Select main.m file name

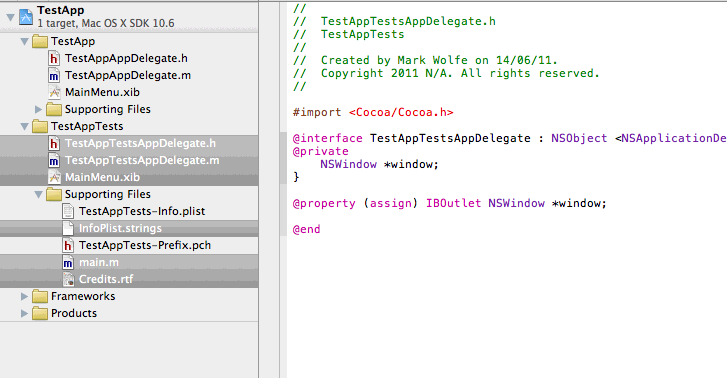coord(99,263)
